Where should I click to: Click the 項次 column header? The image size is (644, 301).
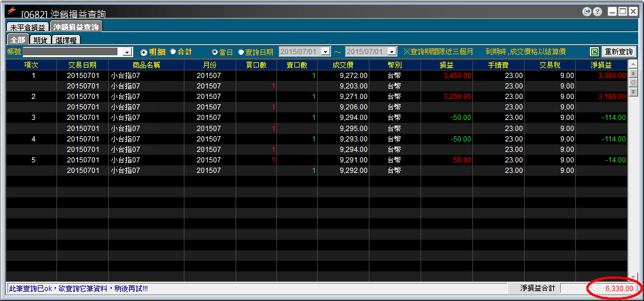click(x=31, y=65)
